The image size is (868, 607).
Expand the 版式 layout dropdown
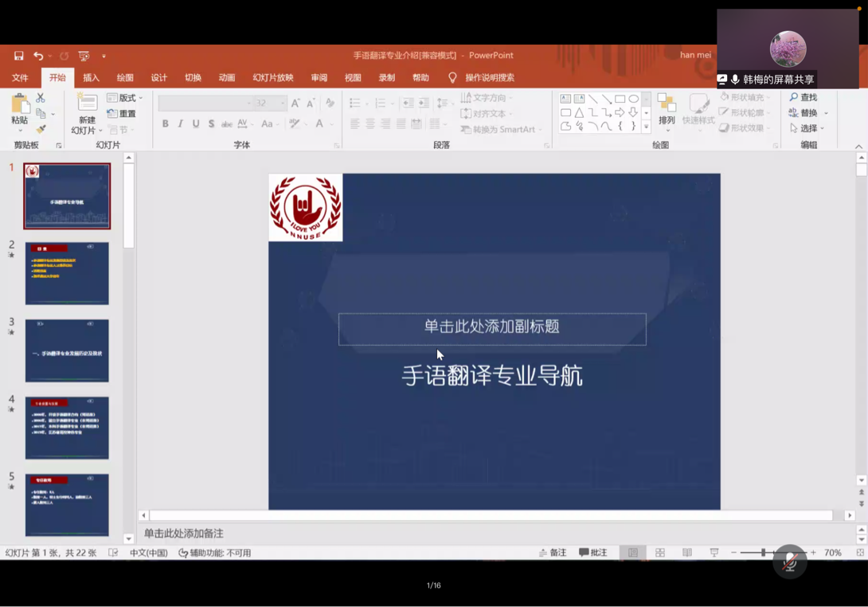click(126, 98)
